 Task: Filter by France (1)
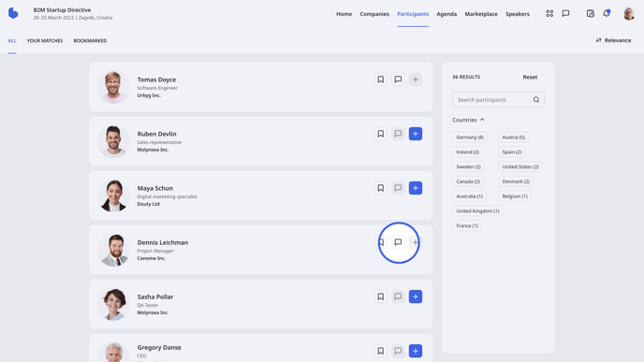pyautogui.click(x=467, y=225)
